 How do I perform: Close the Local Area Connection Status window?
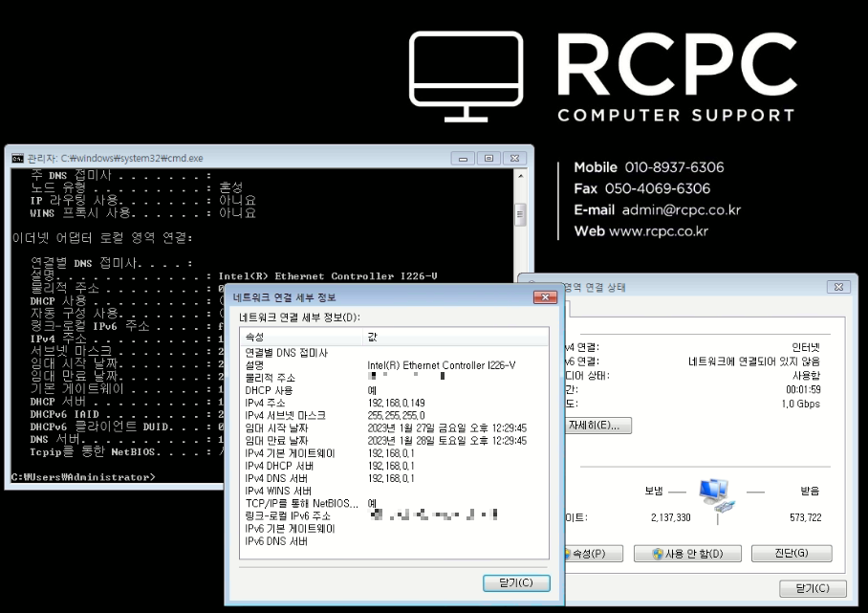[x=838, y=287]
